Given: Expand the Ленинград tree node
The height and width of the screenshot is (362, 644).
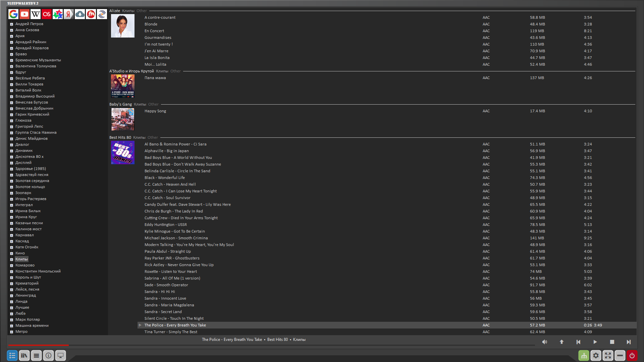Looking at the screenshot, I should click(x=11, y=296).
